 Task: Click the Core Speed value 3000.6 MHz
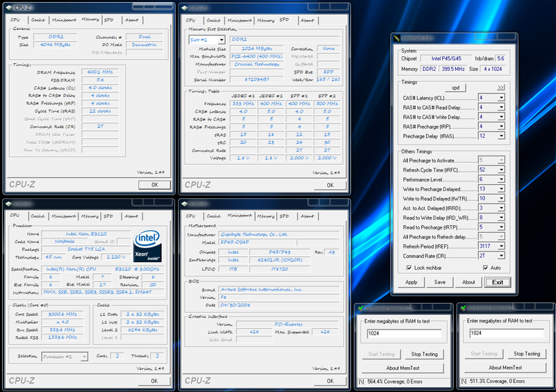63,314
